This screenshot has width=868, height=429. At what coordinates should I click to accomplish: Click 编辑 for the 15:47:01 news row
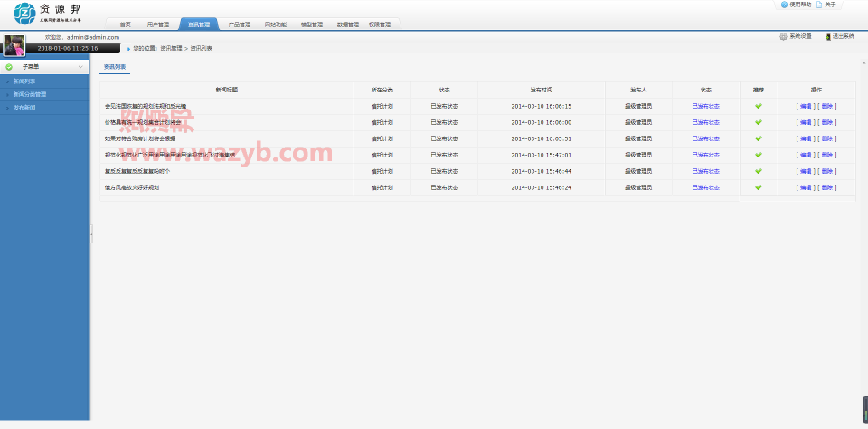[806, 155]
